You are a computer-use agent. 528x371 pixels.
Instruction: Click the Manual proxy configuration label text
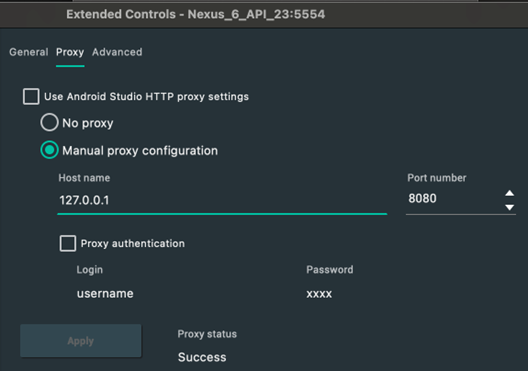pos(140,151)
